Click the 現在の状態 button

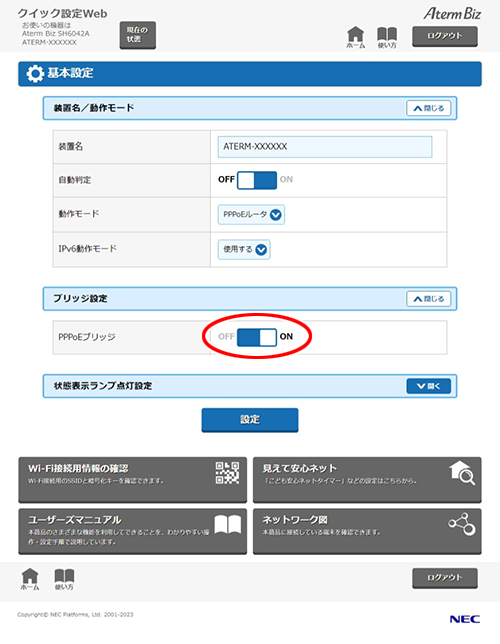pos(138,35)
